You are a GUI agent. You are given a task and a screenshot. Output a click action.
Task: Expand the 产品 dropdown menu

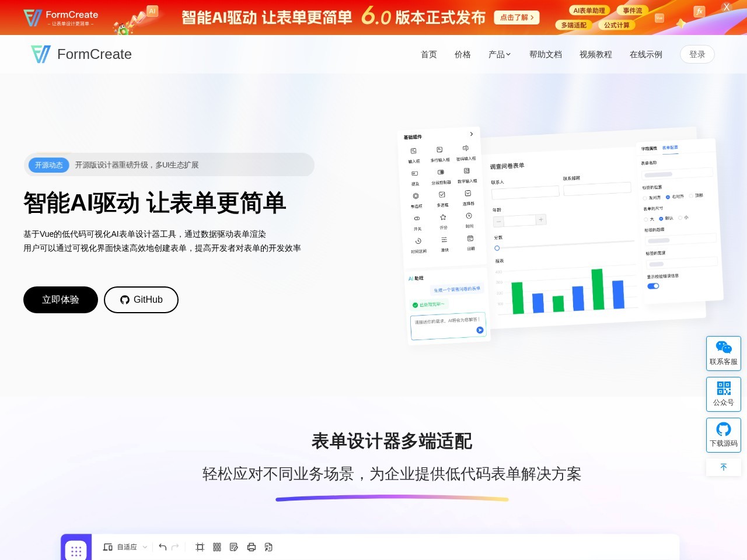click(500, 54)
